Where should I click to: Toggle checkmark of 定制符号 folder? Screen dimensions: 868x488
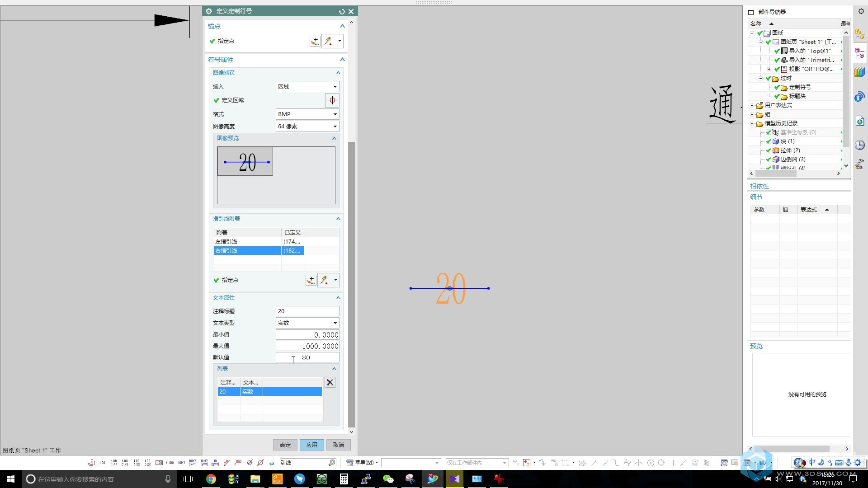(777, 87)
